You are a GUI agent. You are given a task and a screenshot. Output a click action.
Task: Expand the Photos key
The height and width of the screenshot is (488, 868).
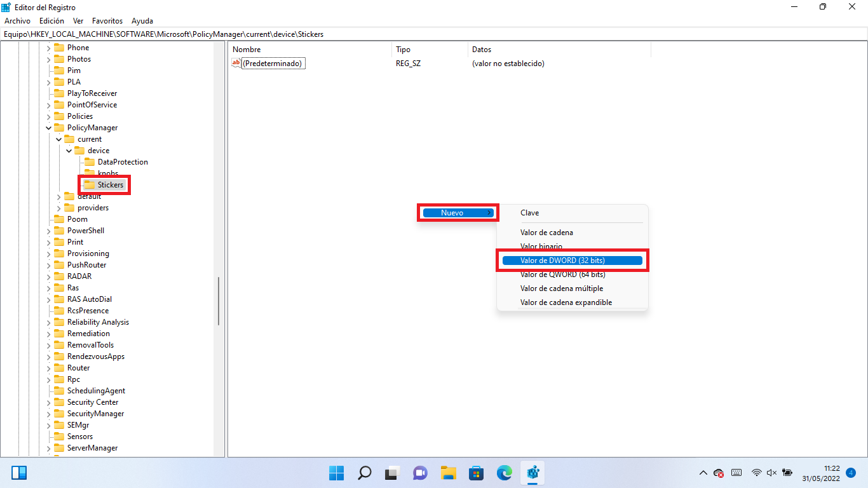tap(48, 59)
